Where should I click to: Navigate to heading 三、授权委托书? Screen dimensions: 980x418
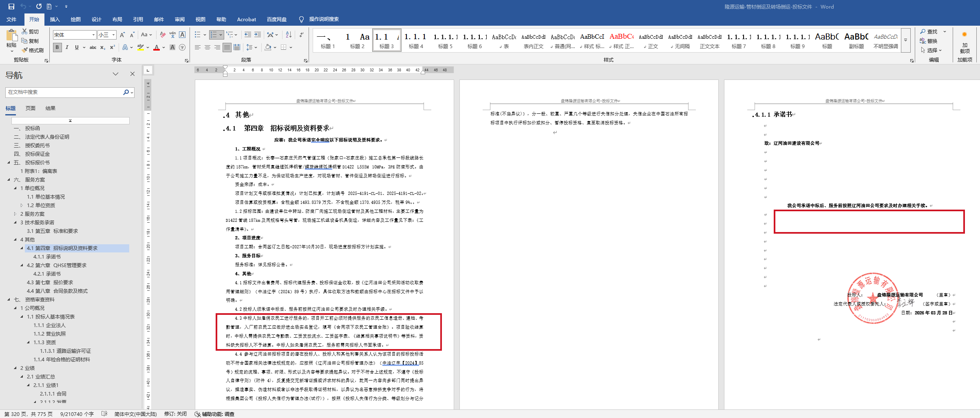[32, 146]
